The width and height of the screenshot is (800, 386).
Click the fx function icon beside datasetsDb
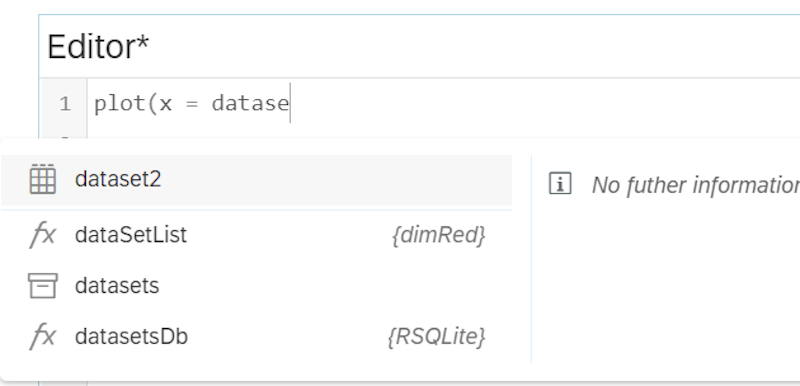click(43, 337)
